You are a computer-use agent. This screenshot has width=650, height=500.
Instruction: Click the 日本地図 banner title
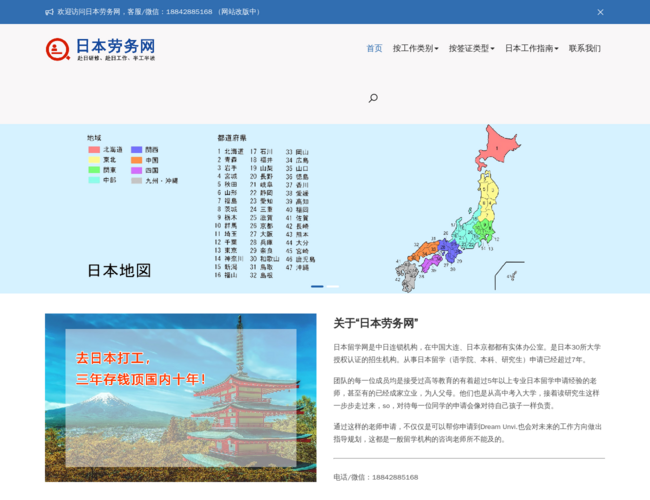pos(119,271)
